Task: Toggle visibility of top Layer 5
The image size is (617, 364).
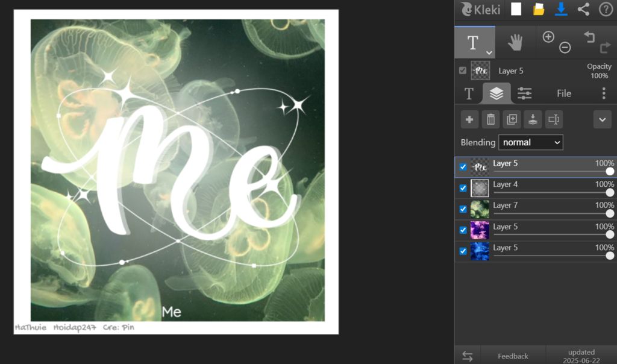Action: (463, 167)
